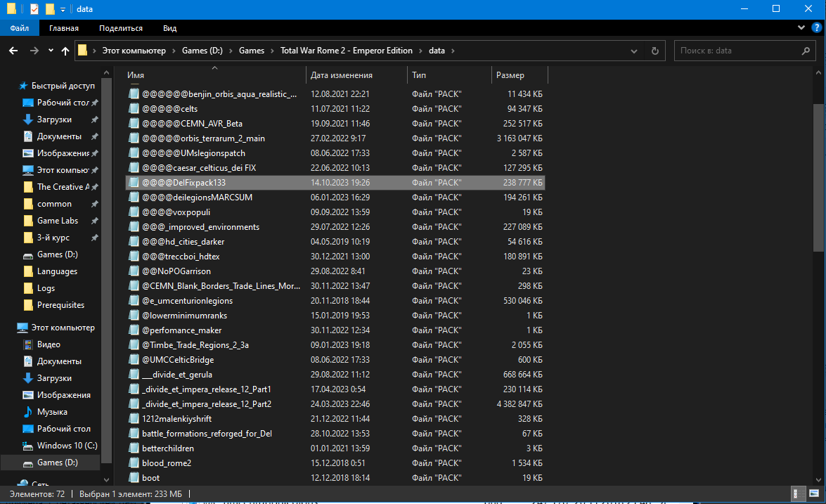
Task: Select highlighted Games (D:) drive in tree
Action: click(57, 462)
